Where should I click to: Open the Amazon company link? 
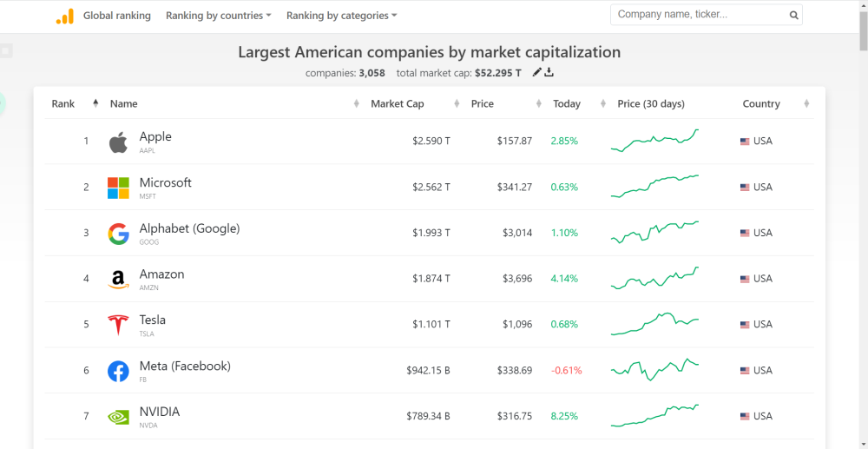click(x=161, y=274)
